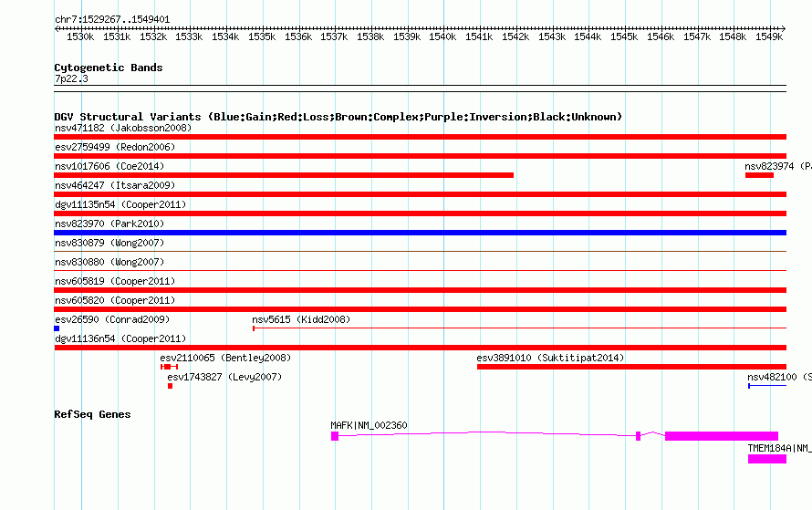This screenshot has height=510, width=812.
Task: Select the small blue esv26590 marker
Action: point(57,328)
